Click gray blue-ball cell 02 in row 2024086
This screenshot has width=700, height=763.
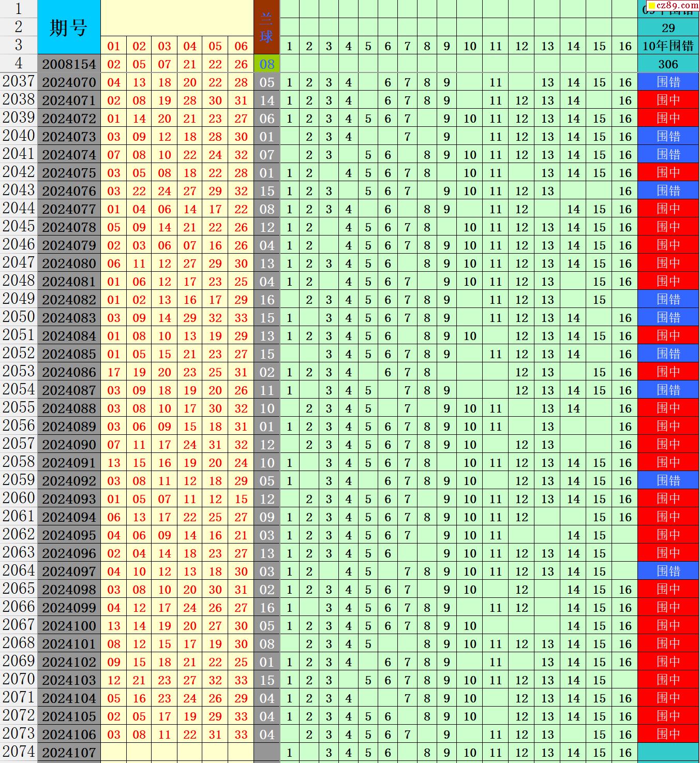click(x=266, y=372)
